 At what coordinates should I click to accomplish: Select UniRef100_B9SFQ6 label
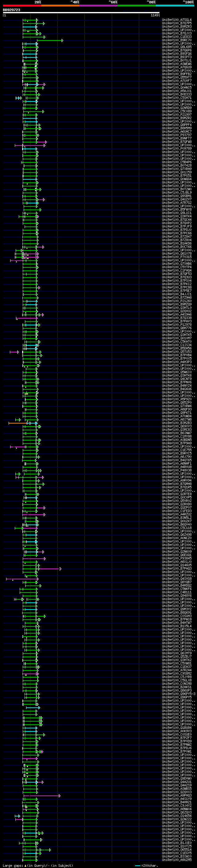tap(177, 54)
